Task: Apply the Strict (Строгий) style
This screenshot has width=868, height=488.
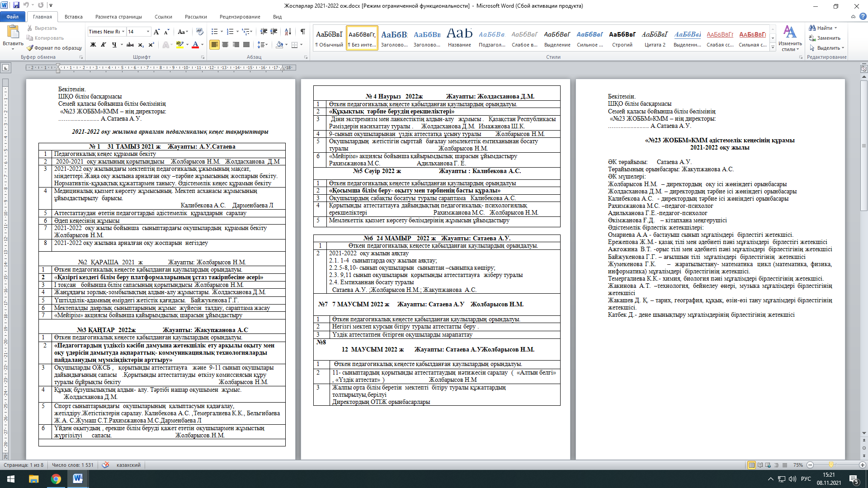Action: [622, 38]
